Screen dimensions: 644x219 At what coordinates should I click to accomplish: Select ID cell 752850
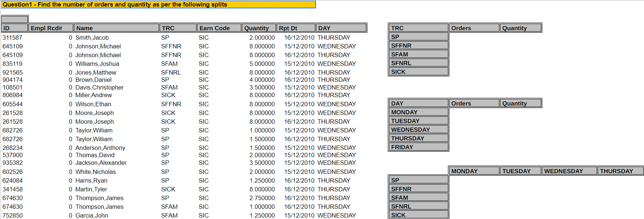pyautogui.click(x=12, y=215)
